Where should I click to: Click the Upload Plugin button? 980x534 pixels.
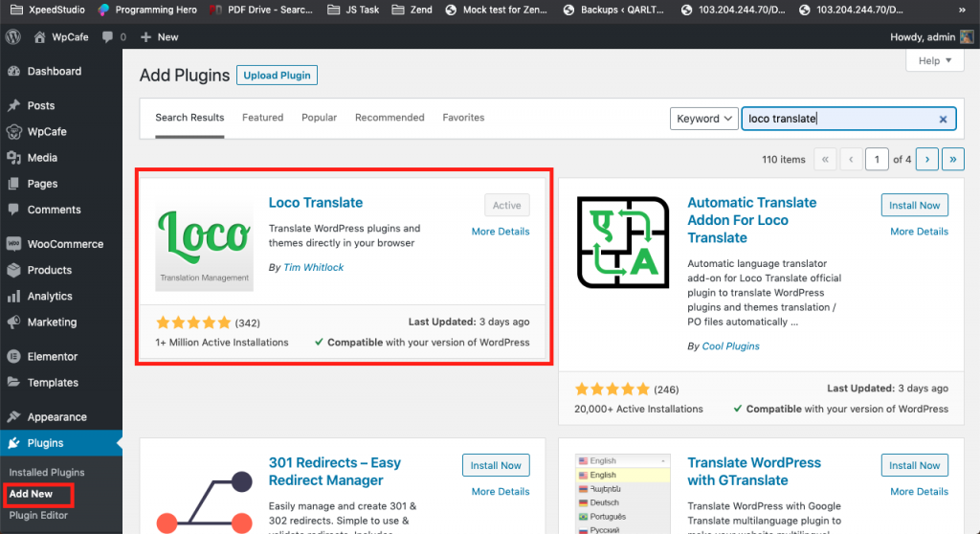(x=277, y=75)
